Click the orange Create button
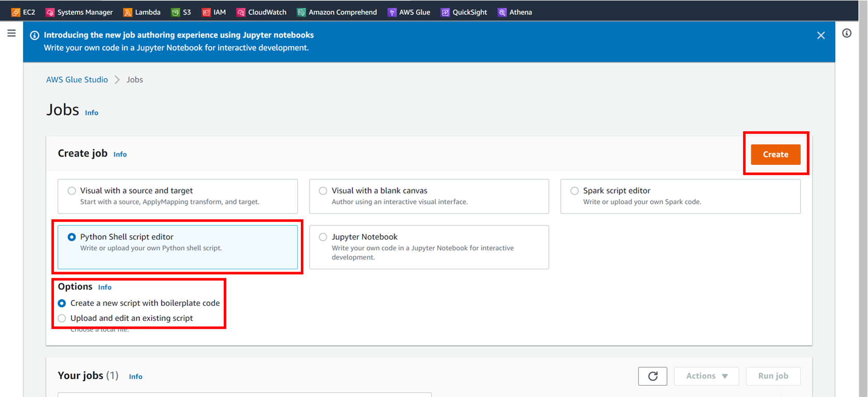 (x=775, y=154)
